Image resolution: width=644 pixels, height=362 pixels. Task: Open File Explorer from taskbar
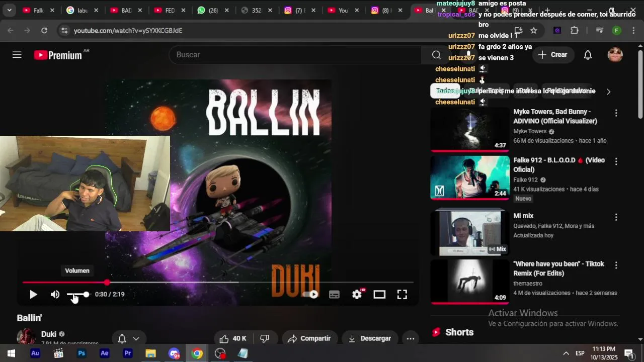point(151,353)
